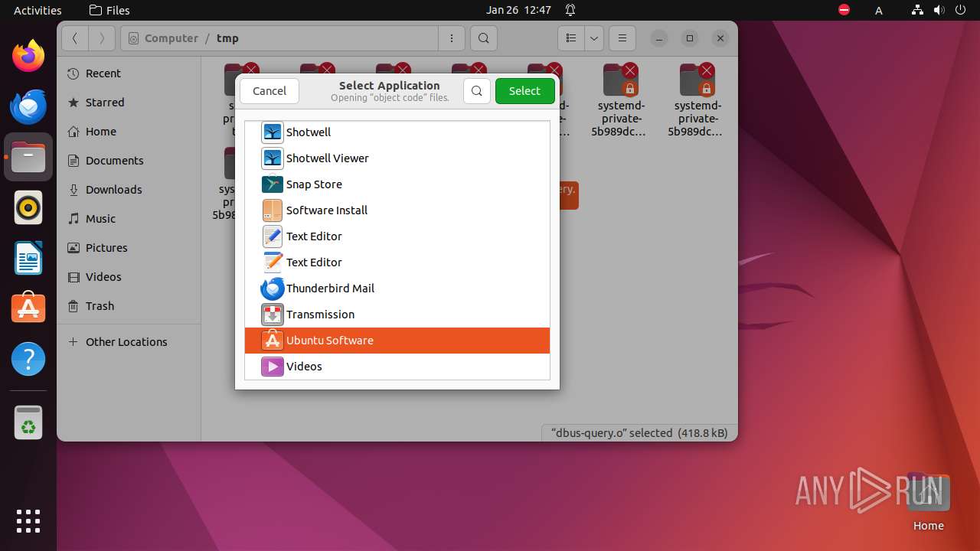
Task: Open Music in sidebar
Action: (x=129, y=219)
